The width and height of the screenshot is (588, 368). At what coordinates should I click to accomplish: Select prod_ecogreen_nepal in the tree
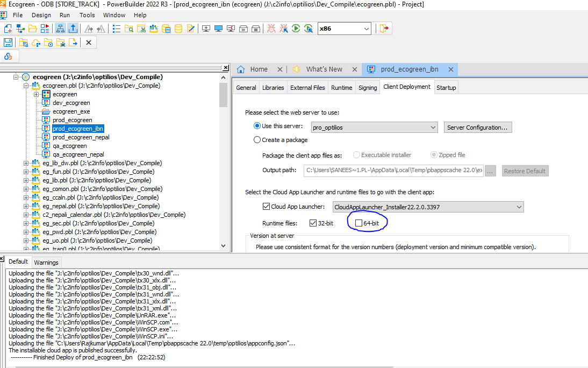point(81,137)
